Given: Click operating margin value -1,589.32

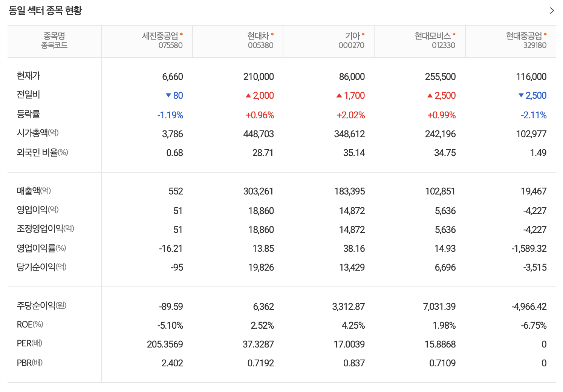Looking at the screenshot, I should (x=529, y=248).
